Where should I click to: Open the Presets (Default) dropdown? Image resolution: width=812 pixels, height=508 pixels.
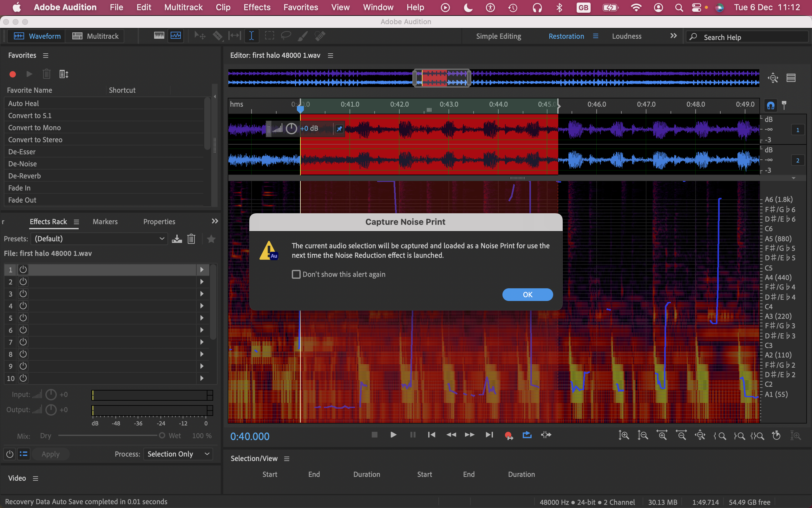click(x=99, y=239)
